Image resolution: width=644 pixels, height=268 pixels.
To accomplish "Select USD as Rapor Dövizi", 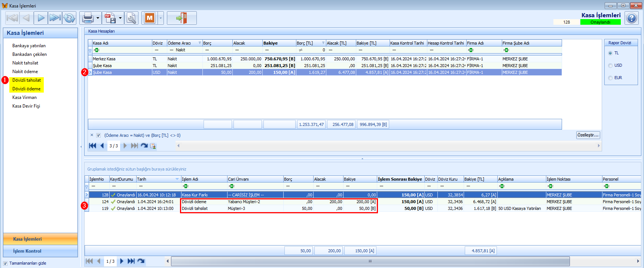I will 610,66.
